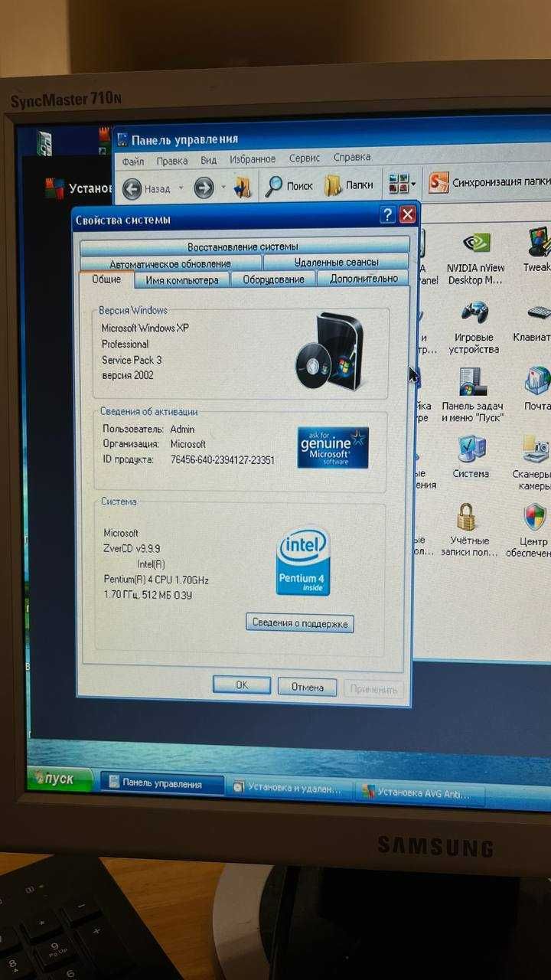Switch to the Удаленные сеансы tab
The width and height of the screenshot is (551, 980).
[x=336, y=262]
